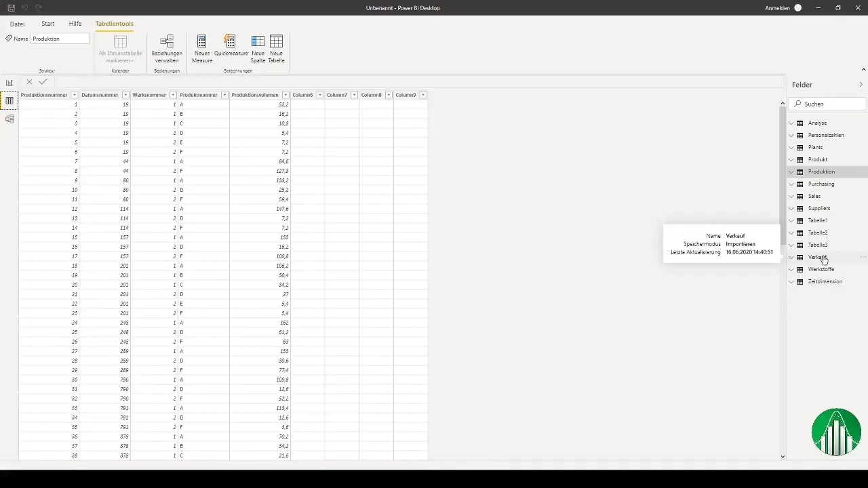The height and width of the screenshot is (488, 868).
Task: Click Als Datumstabelle markieren icon
Action: (x=120, y=41)
